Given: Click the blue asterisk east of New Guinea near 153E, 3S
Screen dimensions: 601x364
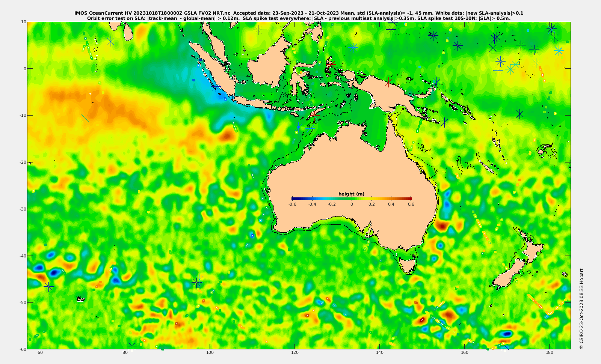Looking at the screenshot, I should tap(436, 82).
